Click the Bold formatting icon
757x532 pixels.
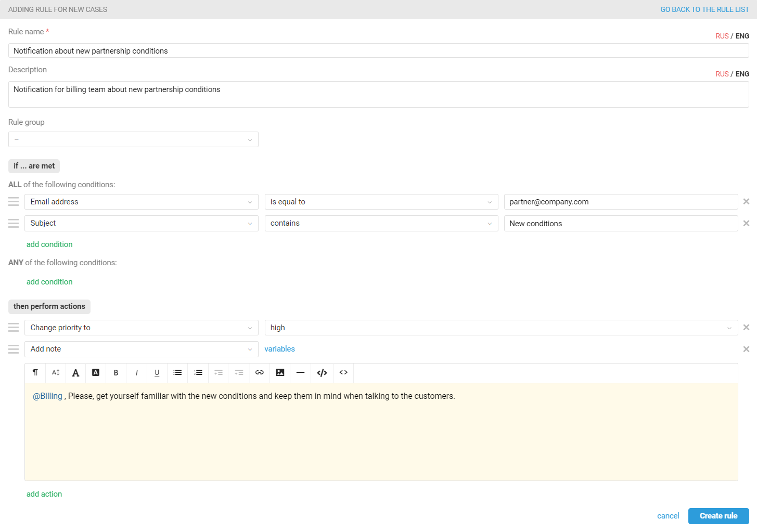tap(116, 373)
